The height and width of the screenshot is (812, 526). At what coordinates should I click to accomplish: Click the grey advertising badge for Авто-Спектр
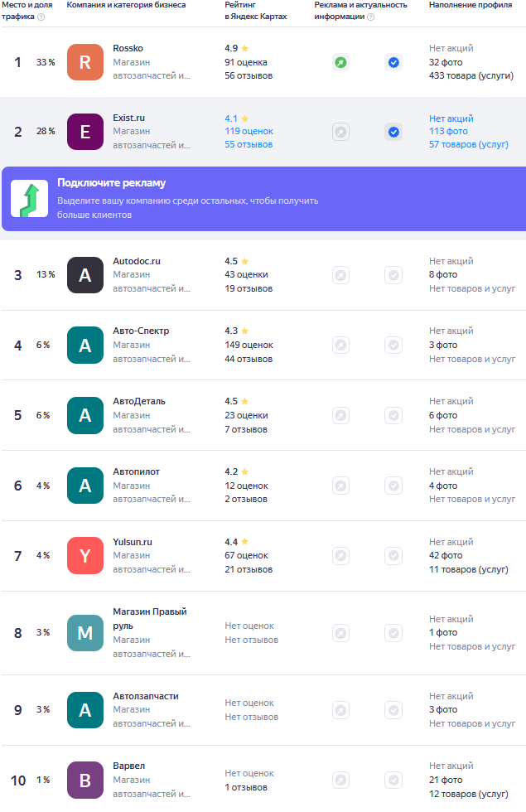pos(340,345)
